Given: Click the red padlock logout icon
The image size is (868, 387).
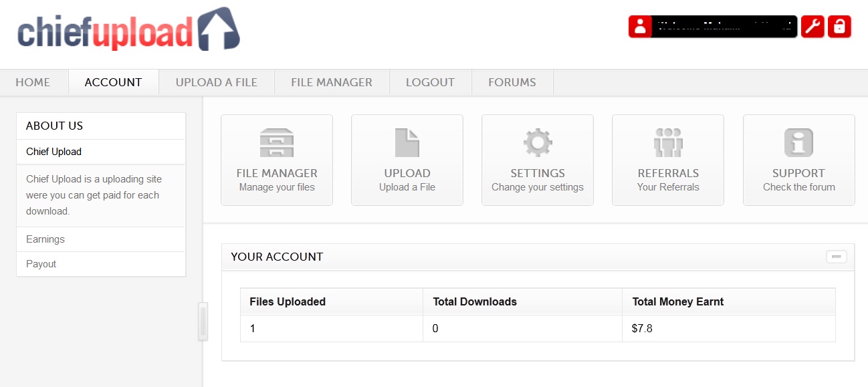Looking at the screenshot, I should tap(839, 27).
